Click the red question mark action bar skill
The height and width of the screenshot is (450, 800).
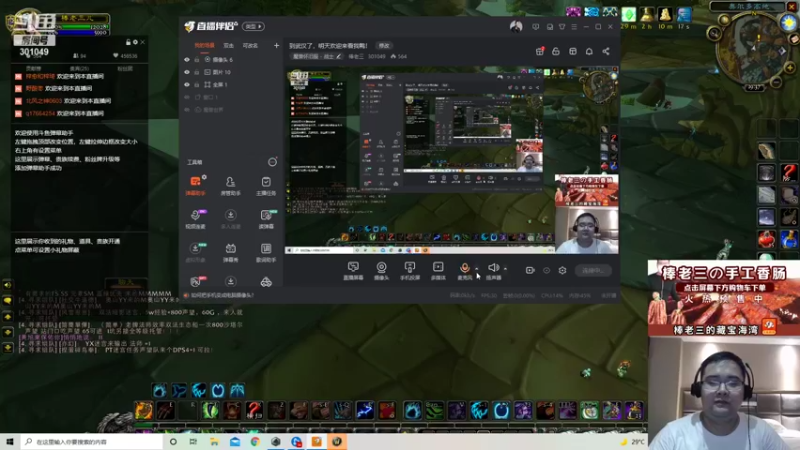click(x=254, y=410)
